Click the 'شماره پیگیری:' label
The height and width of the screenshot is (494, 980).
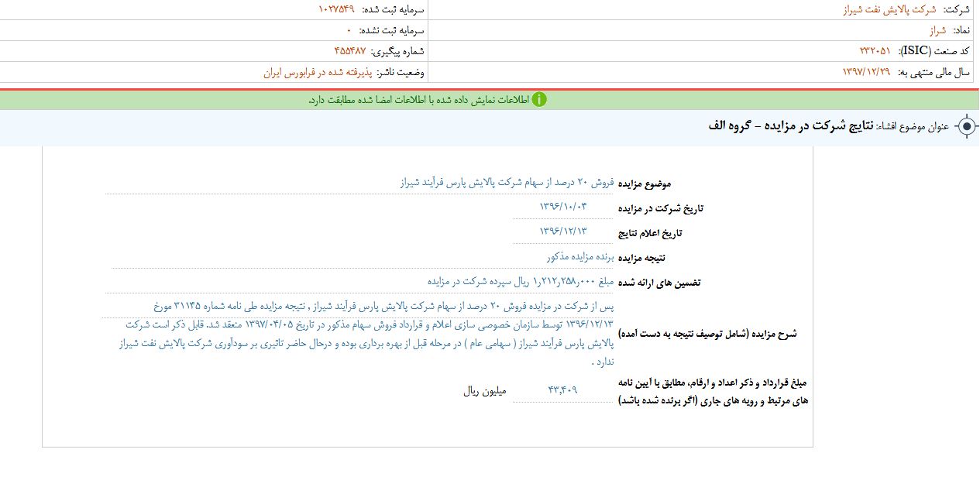tap(397, 51)
